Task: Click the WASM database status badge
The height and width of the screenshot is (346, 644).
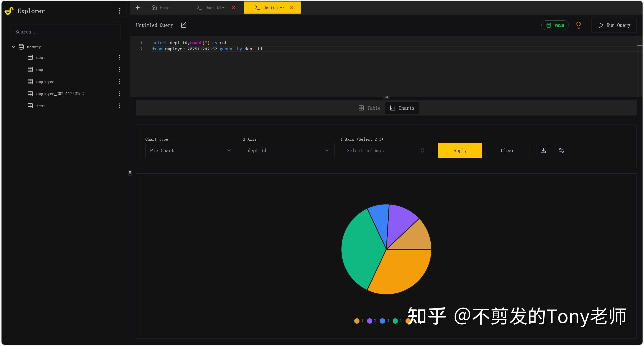Action: 555,25
